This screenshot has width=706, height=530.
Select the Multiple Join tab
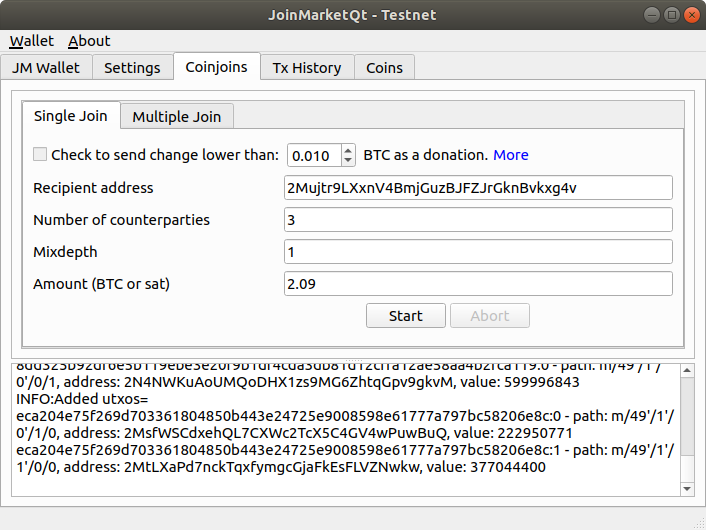point(177,116)
